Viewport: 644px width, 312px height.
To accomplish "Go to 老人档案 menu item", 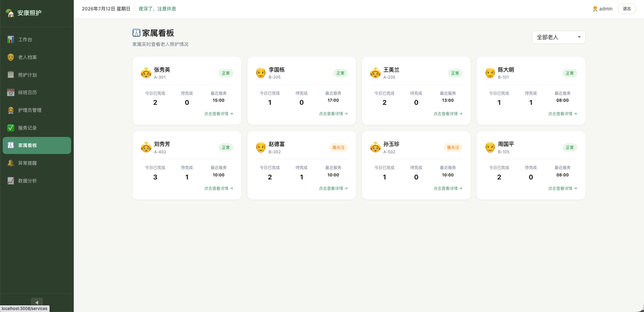I will click(37, 57).
